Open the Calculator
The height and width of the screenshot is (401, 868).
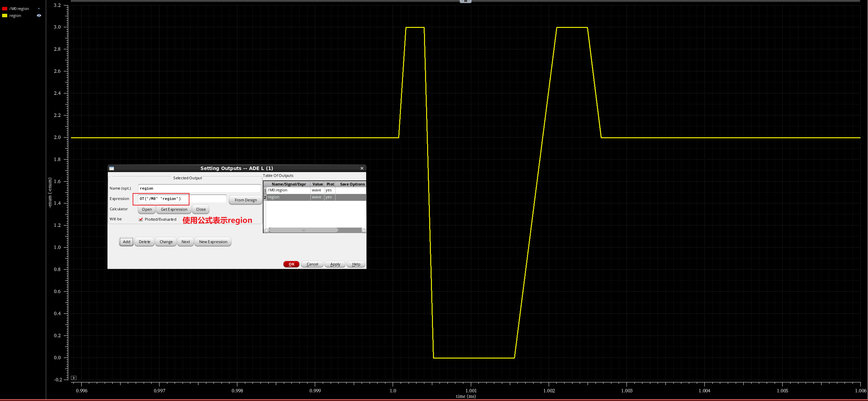tap(147, 209)
